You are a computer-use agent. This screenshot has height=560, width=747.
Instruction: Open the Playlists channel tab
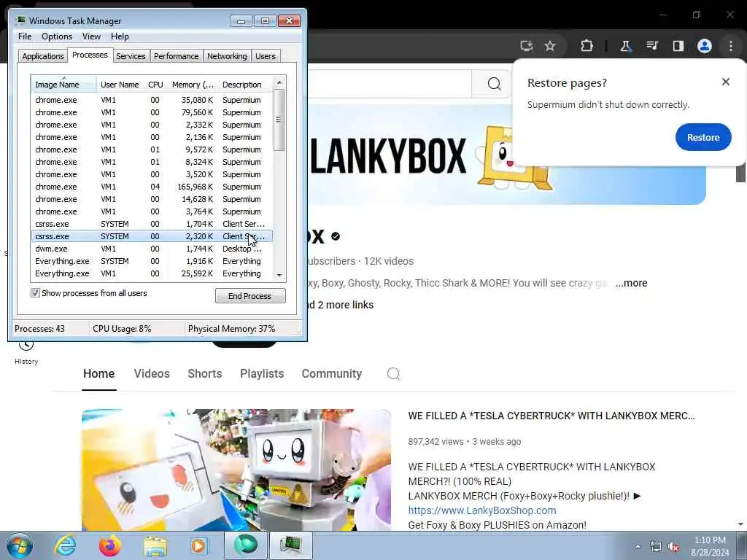tap(262, 374)
